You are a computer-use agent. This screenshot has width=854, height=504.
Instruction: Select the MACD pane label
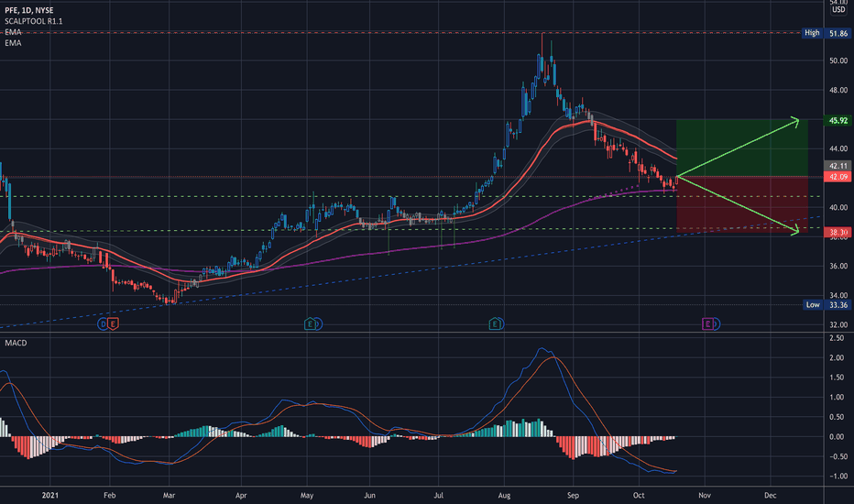pyautogui.click(x=16, y=343)
